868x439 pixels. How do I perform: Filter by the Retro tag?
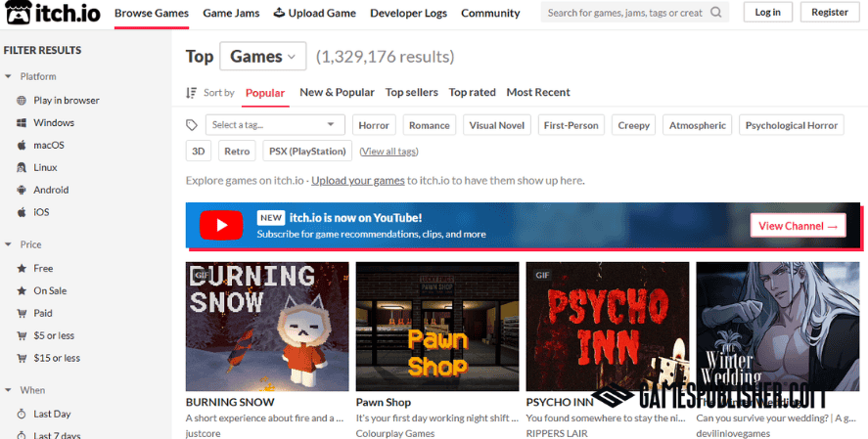tap(237, 151)
